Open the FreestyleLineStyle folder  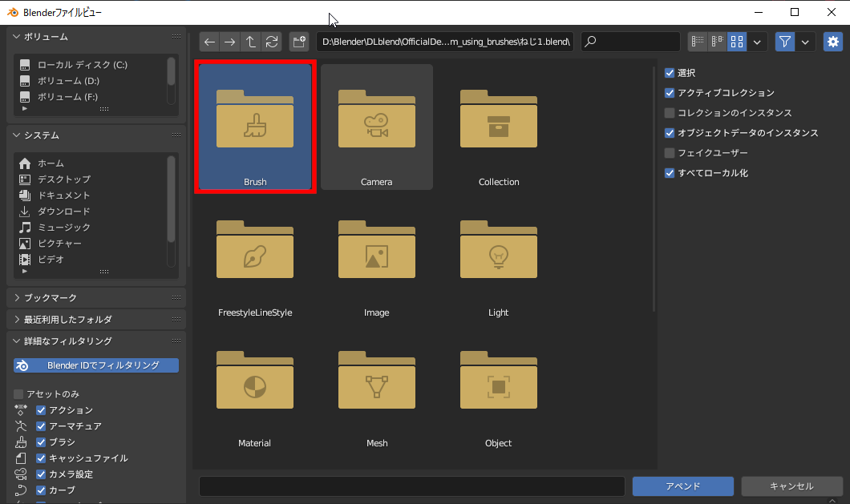click(x=255, y=257)
